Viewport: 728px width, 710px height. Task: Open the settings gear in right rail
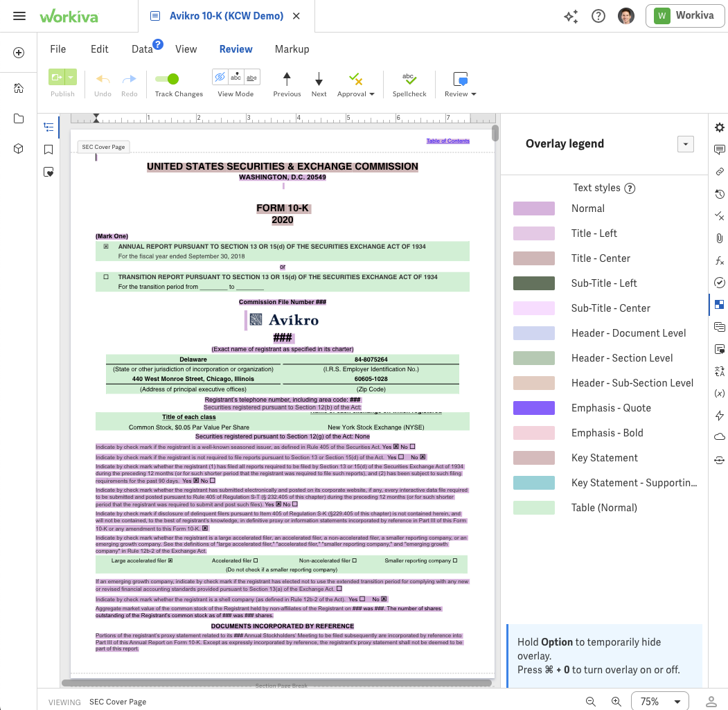coord(719,127)
